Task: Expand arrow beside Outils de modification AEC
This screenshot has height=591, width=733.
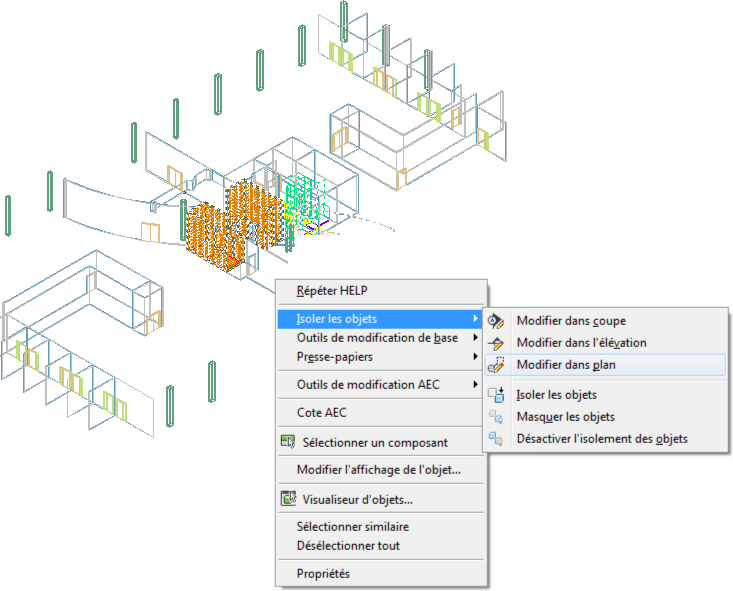Action: click(475, 384)
